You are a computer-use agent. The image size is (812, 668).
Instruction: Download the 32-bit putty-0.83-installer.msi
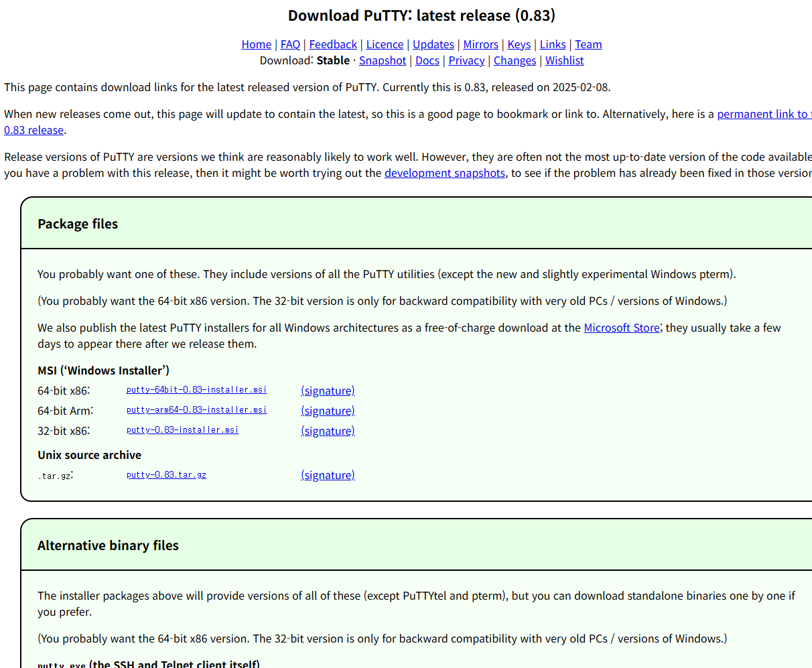[182, 429]
